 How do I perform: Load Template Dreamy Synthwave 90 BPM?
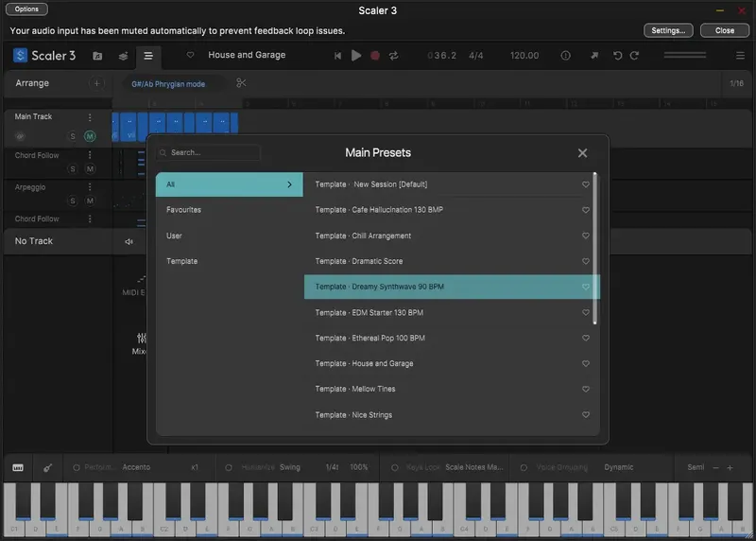[452, 287]
